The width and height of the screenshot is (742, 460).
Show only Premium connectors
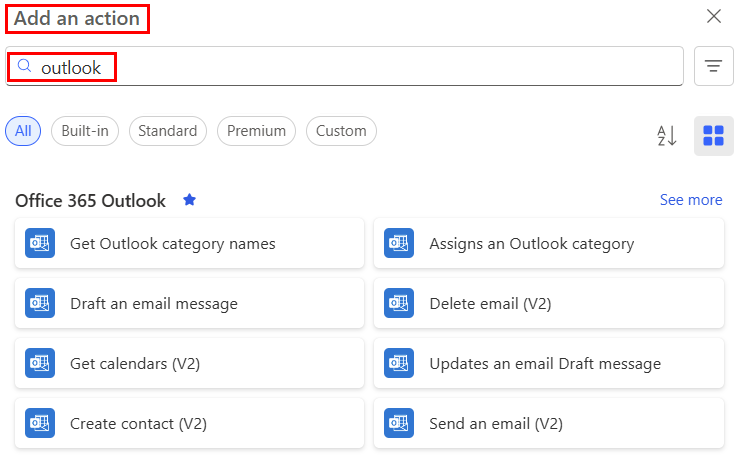tap(256, 130)
